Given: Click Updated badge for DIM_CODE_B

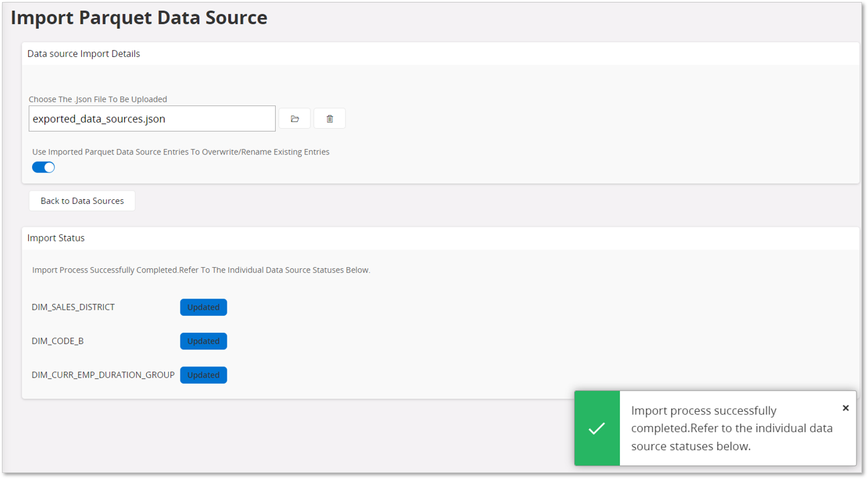Looking at the screenshot, I should [x=203, y=341].
